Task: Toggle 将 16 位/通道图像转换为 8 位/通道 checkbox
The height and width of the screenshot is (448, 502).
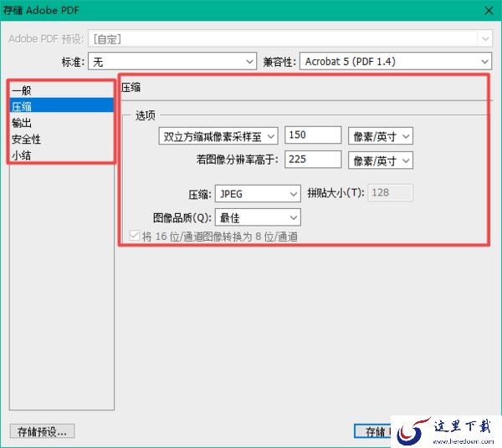Action: point(134,236)
